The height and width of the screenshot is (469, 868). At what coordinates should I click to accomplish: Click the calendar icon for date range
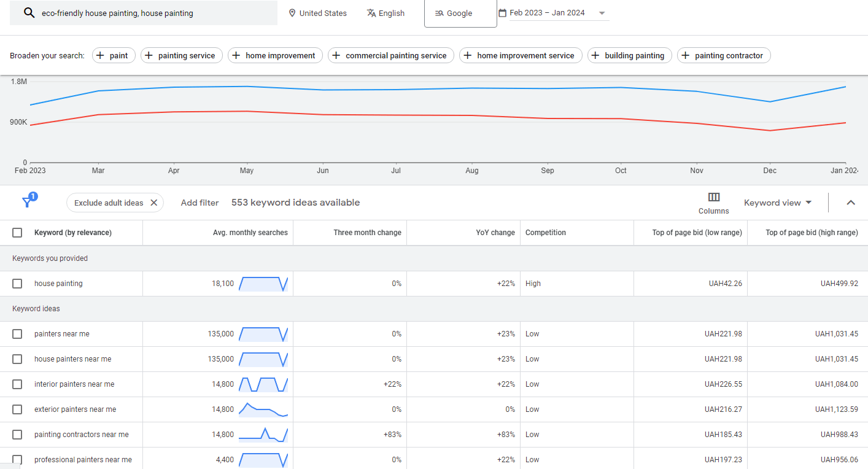point(502,13)
